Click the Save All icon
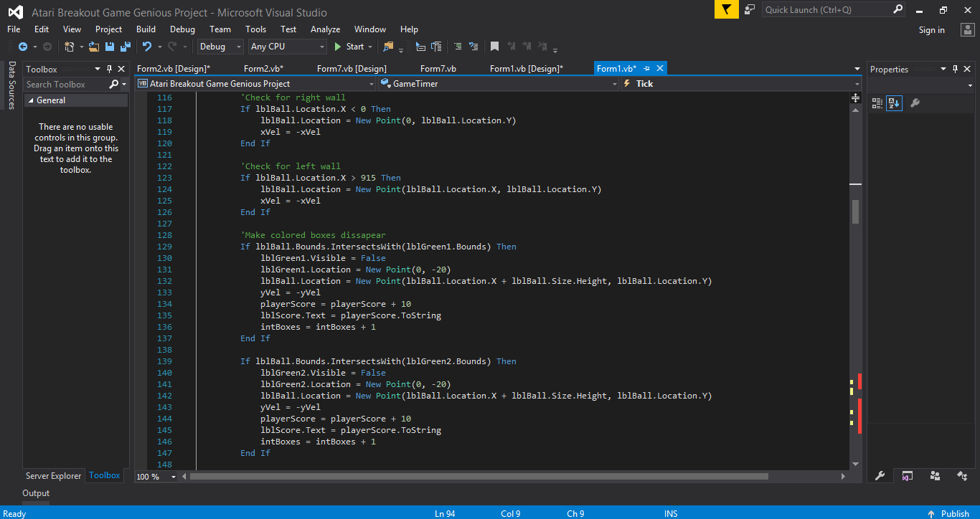Screen dimensions: 980x519 coord(125,47)
